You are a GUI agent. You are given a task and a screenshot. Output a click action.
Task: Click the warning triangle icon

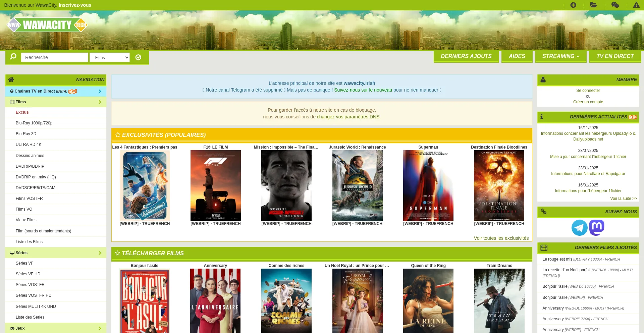tap(636, 5)
